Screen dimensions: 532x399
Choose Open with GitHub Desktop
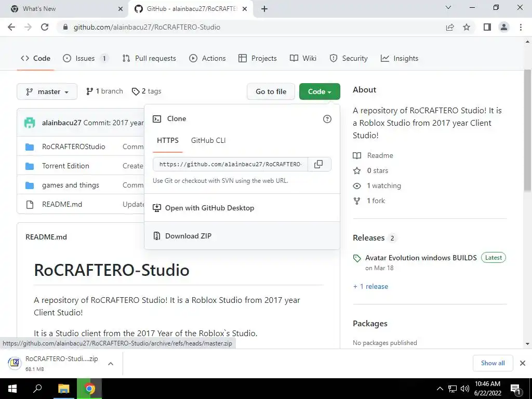click(x=242, y=208)
